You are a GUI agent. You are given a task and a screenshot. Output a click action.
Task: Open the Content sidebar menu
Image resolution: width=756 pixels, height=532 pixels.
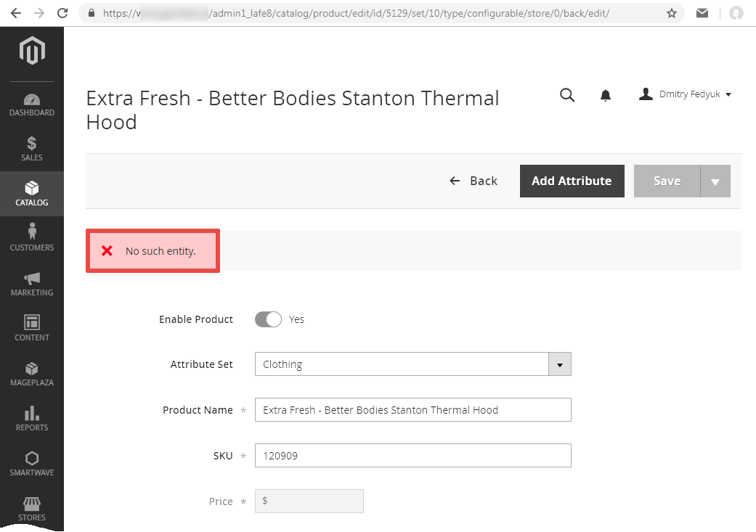tap(32, 328)
